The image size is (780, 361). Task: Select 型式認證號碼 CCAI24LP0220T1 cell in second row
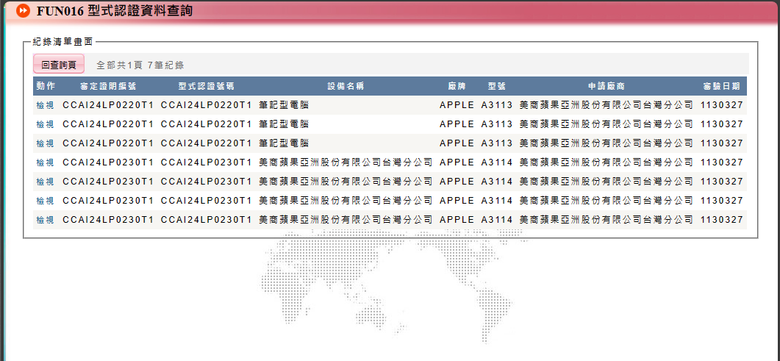(x=206, y=124)
